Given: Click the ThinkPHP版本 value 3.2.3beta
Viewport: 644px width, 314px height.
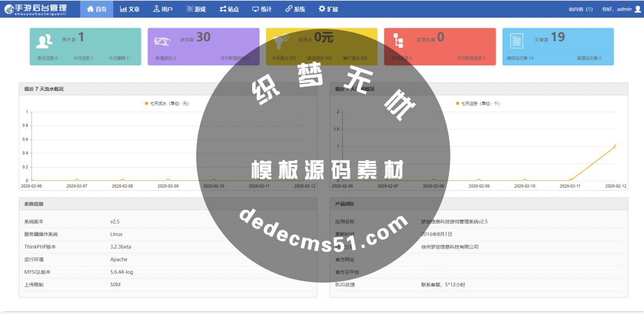Looking at the screenshot, I should (121, 247).
